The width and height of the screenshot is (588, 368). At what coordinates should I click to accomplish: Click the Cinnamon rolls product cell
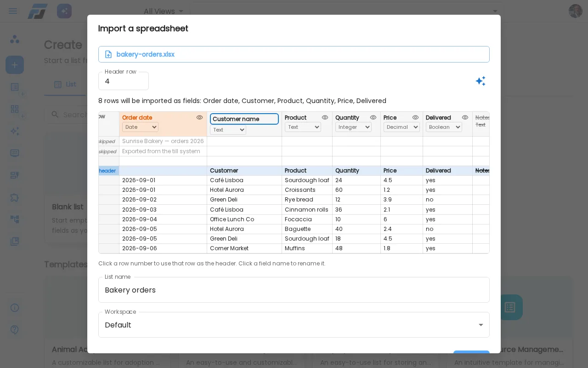pyautogui.click(x=307, y=210)
